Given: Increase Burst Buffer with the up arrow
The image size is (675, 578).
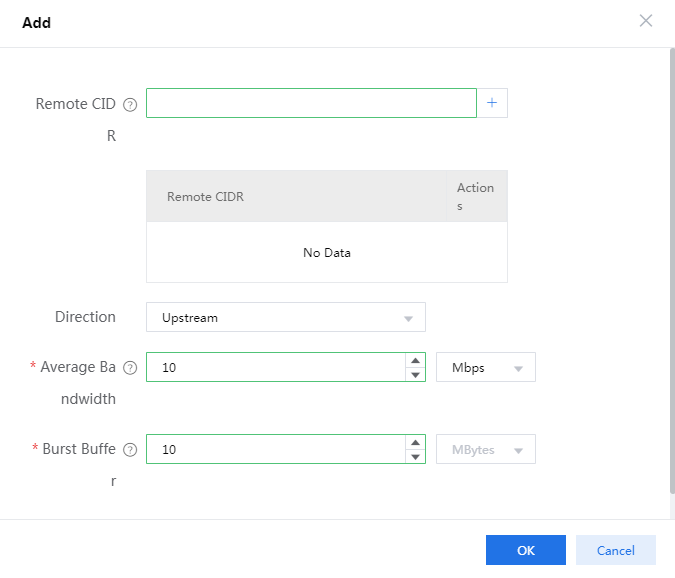Looking at the screenshot, I should 415,443.
